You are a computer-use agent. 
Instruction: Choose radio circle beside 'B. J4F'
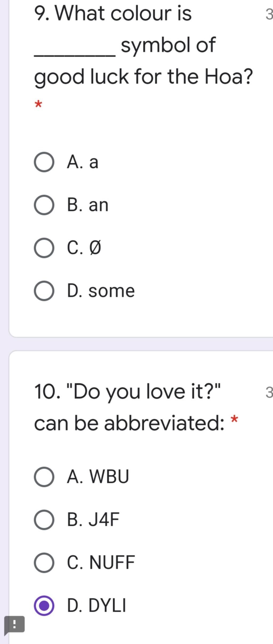44,520
